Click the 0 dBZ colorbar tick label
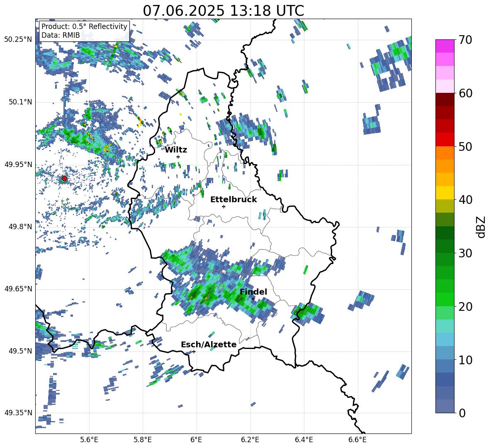 pos(462,413)
